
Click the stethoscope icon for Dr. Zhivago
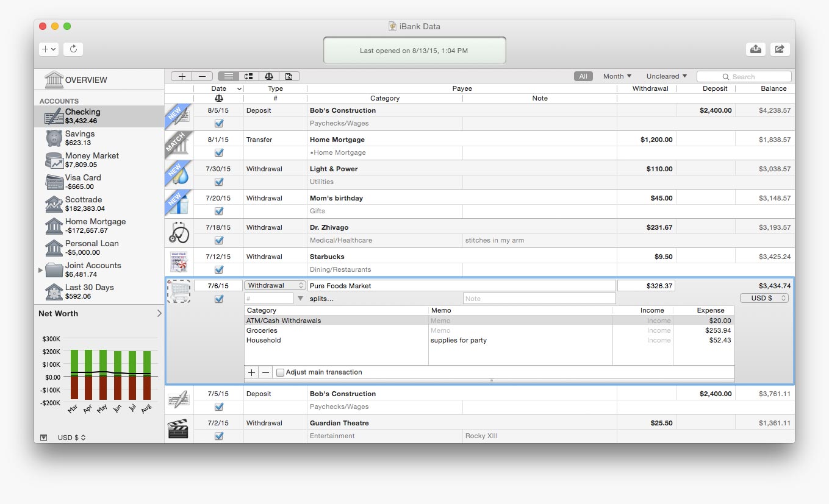tap(179, 233)
